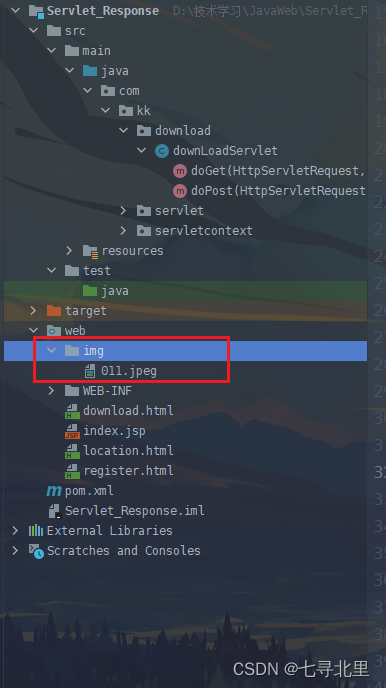The width and height of the screenshot is (386, 688).
Task: Select the target folder name
Action: 86,311
